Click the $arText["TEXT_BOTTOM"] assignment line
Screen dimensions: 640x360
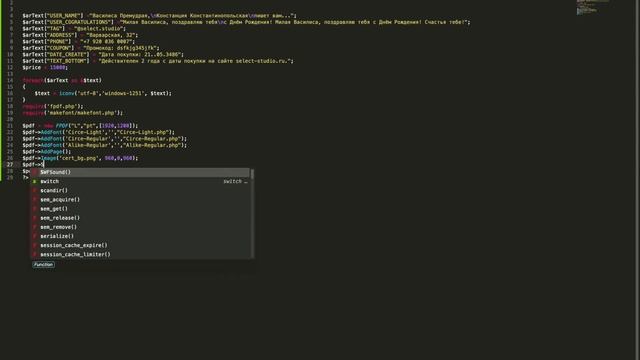point(158,61)
